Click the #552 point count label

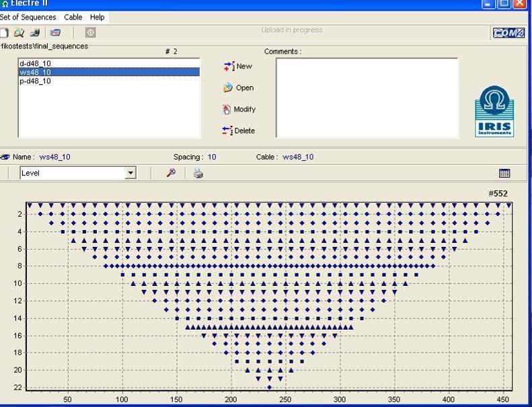click(498, 194)
